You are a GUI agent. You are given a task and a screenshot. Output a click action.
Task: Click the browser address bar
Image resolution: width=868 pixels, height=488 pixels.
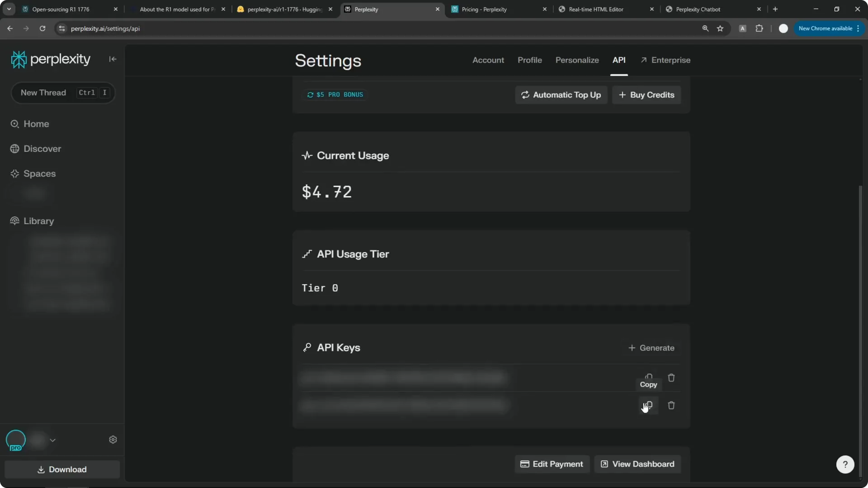pyautogui.click(x=181, y=28)
